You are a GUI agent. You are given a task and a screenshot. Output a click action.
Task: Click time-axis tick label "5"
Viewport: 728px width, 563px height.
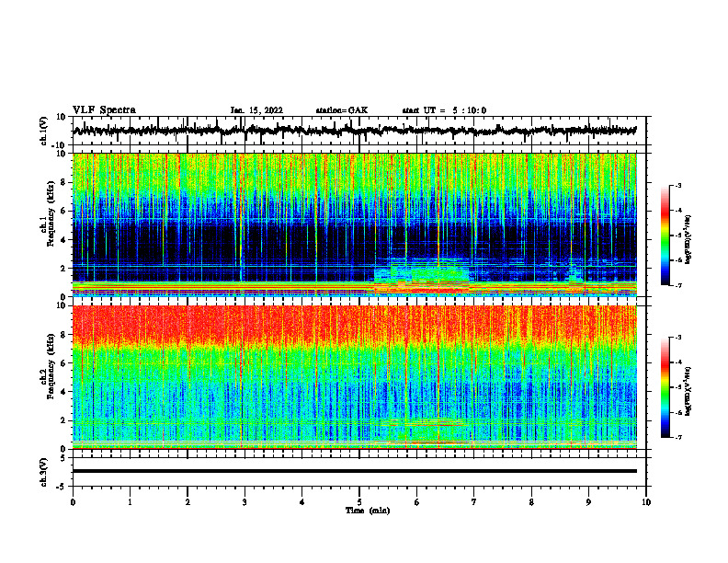(359, 502)
